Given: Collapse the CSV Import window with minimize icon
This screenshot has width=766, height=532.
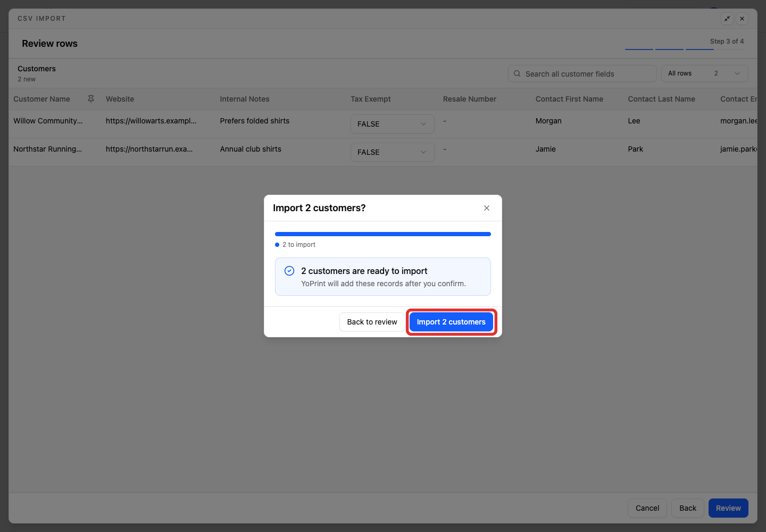Looking at the screenshot, I should 727,19.
